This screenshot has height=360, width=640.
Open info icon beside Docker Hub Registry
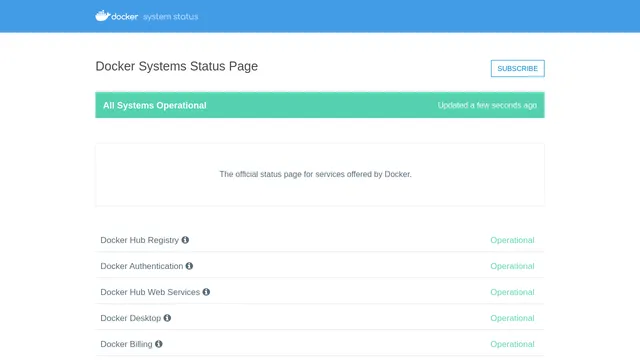(185, 240)
